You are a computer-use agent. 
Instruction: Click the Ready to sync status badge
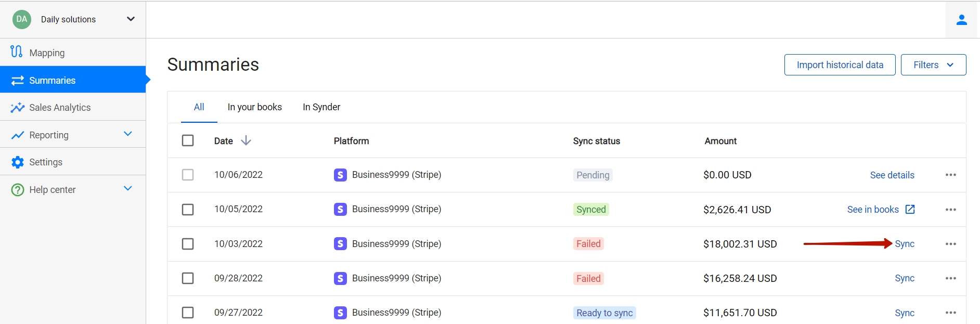point(604,313)
